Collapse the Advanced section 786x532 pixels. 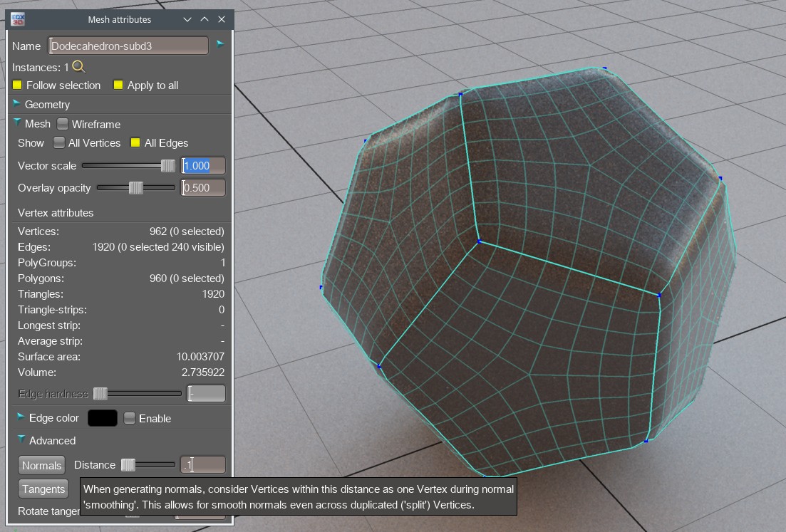[x=21, y=440]
